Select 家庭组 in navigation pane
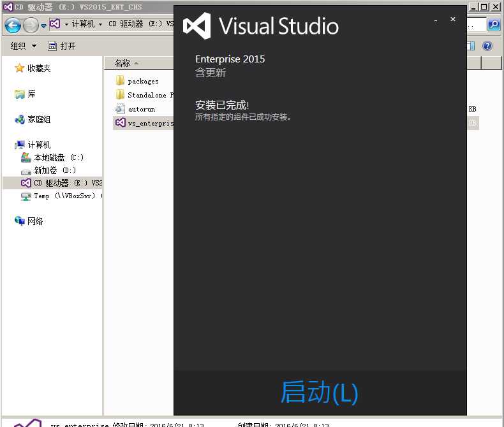Screen dimensions: 504x427 (39, 119)
